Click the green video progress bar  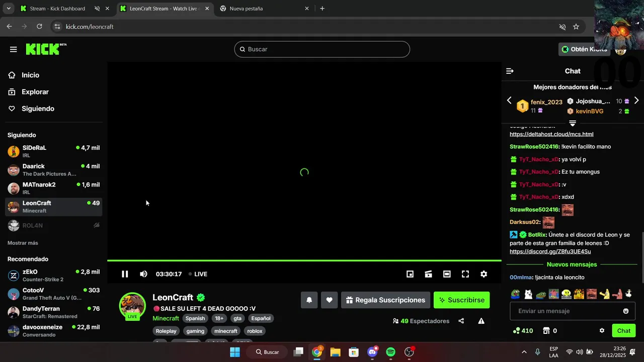pos(304,260)
